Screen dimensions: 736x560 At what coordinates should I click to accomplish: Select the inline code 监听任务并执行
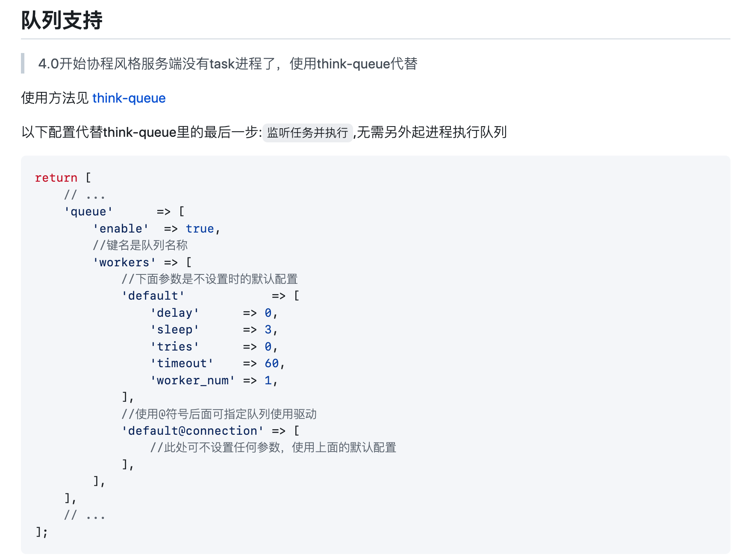click(x=307, y=133)
